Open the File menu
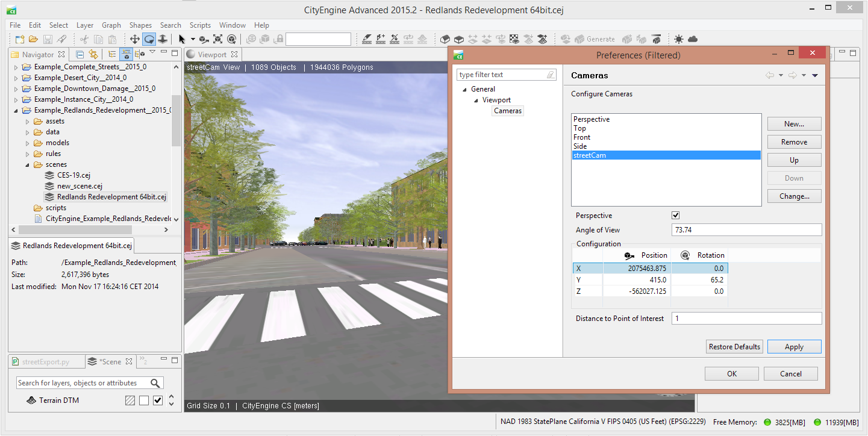The image size is (868, 436). coord(15,25)
